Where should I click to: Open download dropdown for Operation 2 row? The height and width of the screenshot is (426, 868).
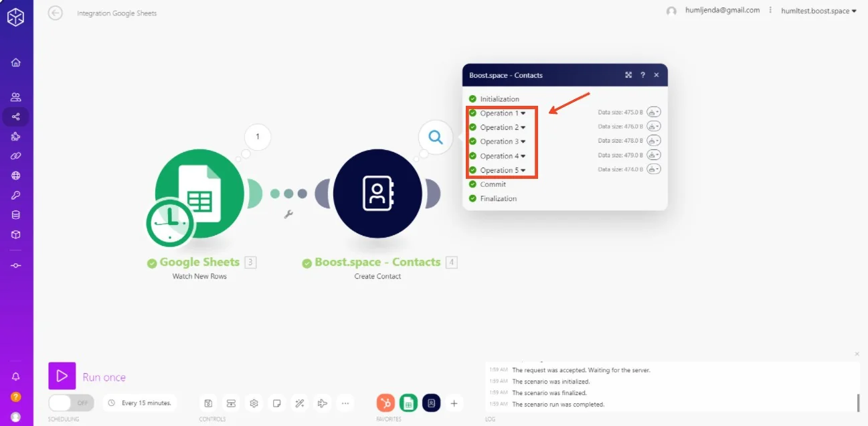654,127
